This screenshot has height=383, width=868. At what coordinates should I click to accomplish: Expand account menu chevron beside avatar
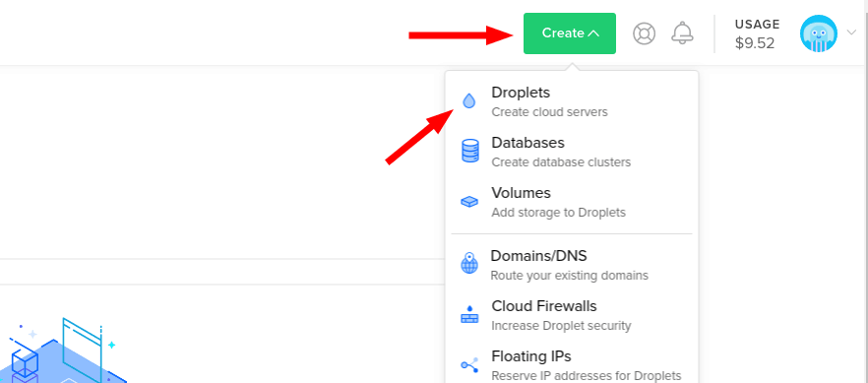[851, 32]
